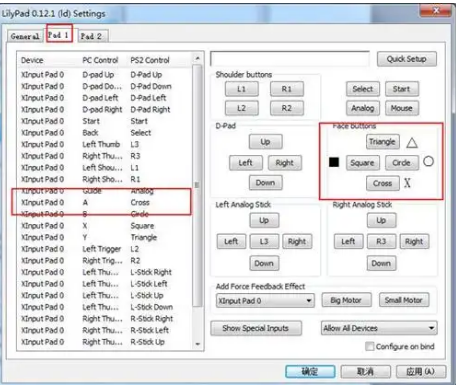Screen dimensions: 456x385
Task: Click the Quick Setup button
Action: click(407, 59)
